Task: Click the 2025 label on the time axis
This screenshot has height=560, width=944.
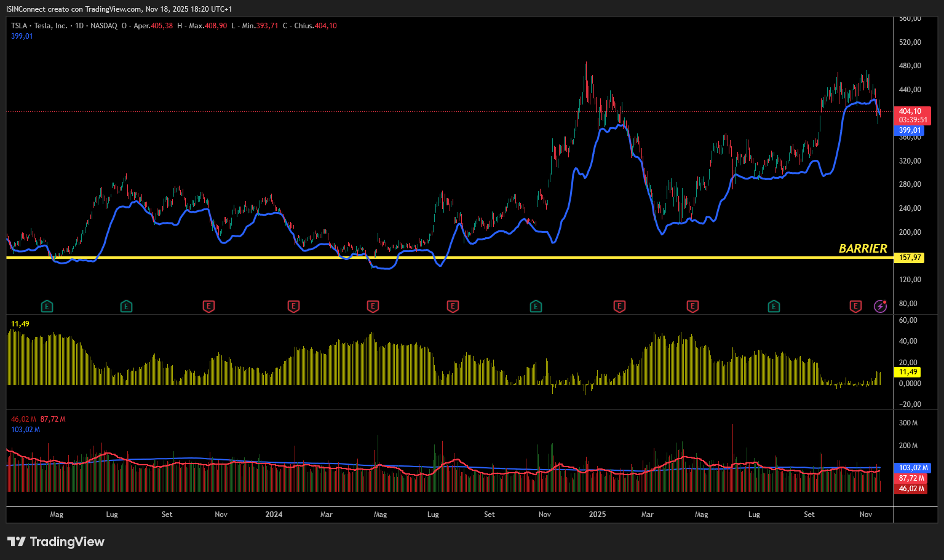Action: (x=597, y=515)
